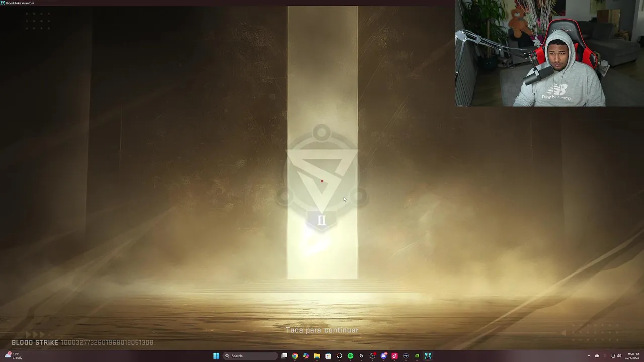Expand hidden system tray icons
Viewport: 644px width, 362px height.
589,356
